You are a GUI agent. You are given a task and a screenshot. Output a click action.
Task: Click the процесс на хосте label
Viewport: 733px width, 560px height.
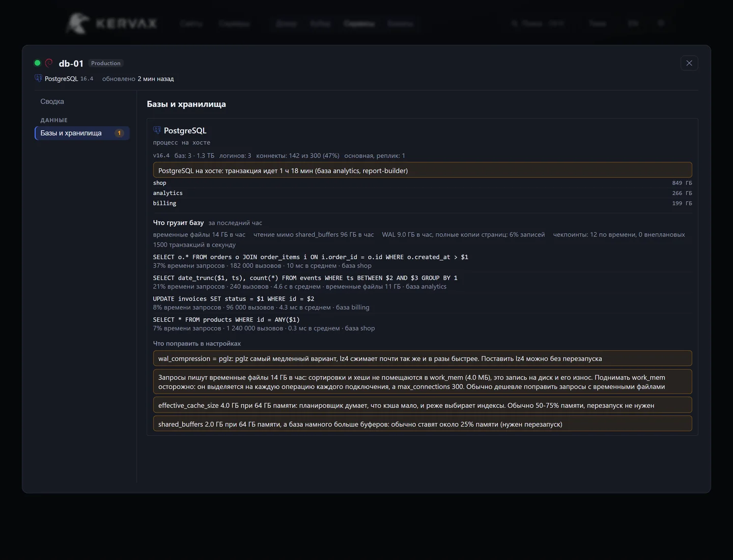pyautogui.click(x=182, y=143)
